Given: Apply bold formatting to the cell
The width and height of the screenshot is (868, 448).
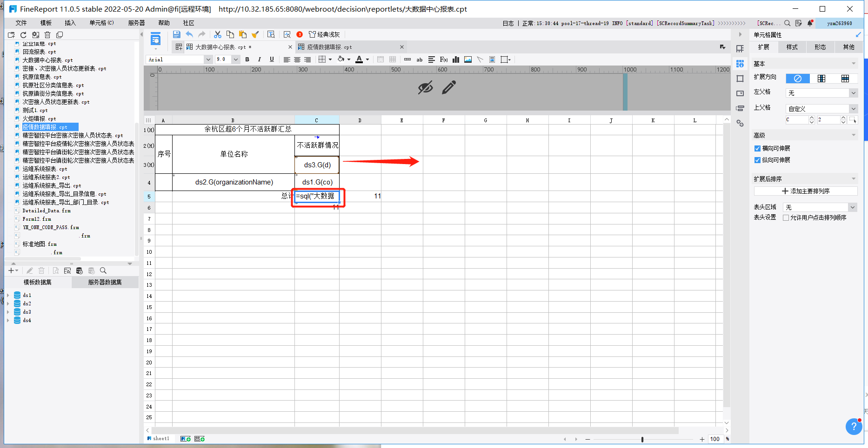Looking at the screenshot, I should point(247,59).
